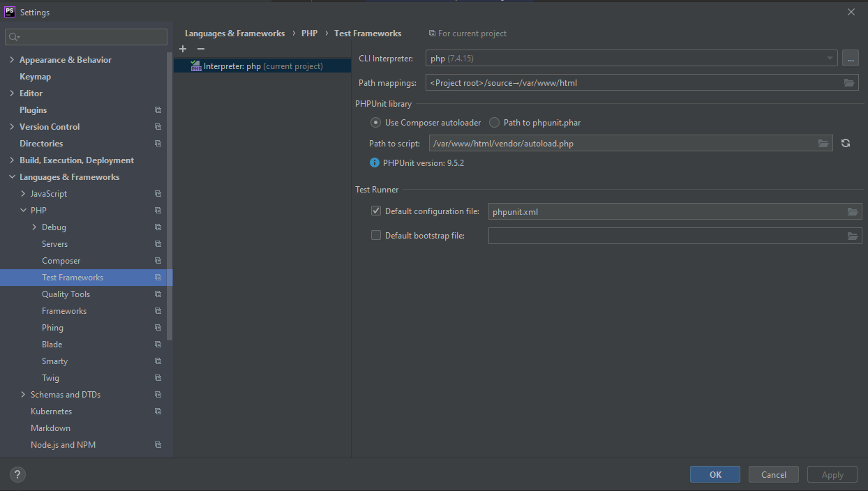Expand Schemas and DTDs node

pyautogui.click(x=23, y=395)
